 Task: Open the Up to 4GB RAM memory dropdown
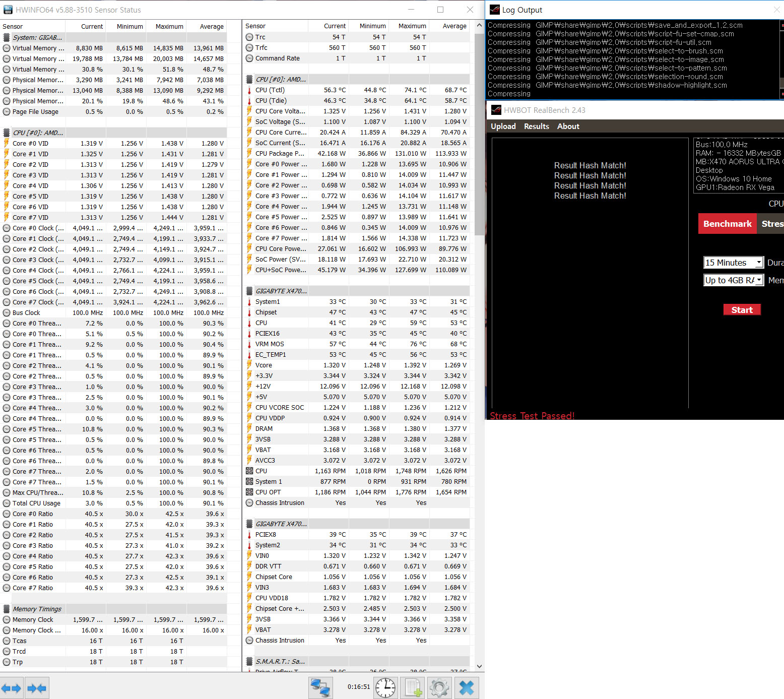(x=734, y=280)
